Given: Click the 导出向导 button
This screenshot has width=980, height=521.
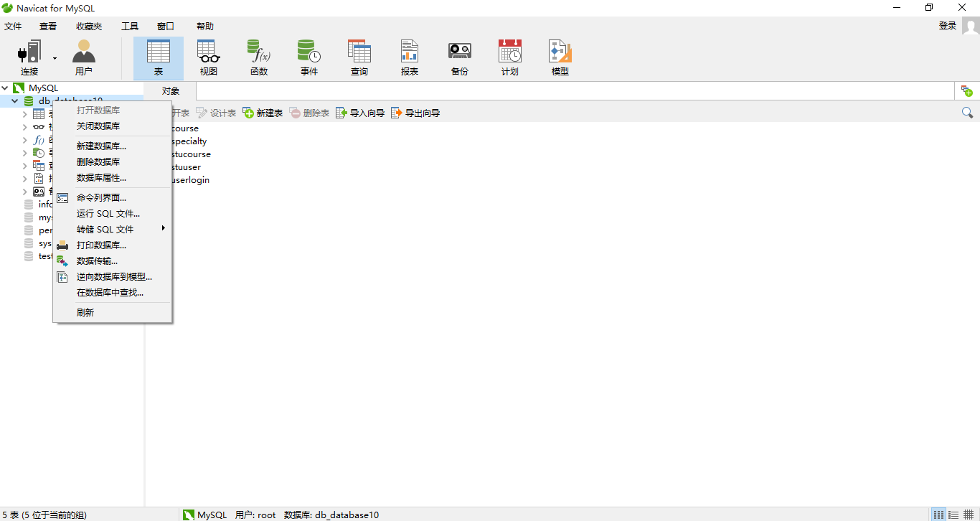Looking at the screenshot, I should tap(415, 113).
